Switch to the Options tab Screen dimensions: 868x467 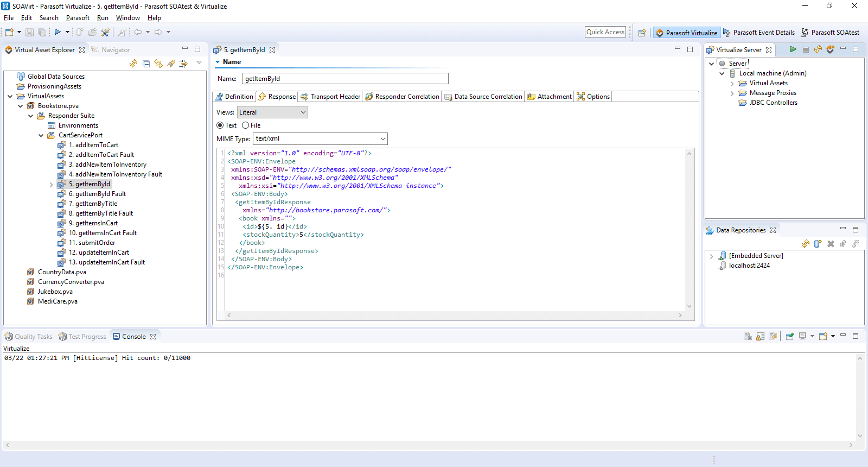coord(593,97)
